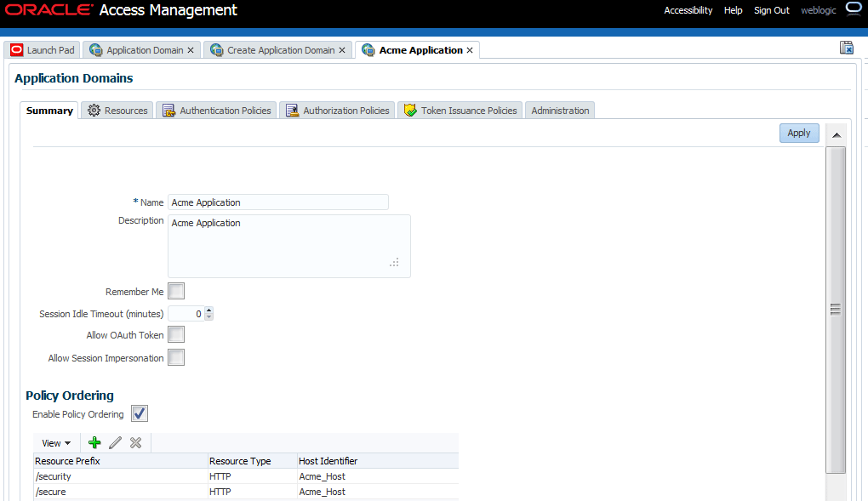Image resolution: width=868 pixels, height=501 pixels.
Task: Click the Session Idle Timeout value field
Action: [x=186, y=314]
